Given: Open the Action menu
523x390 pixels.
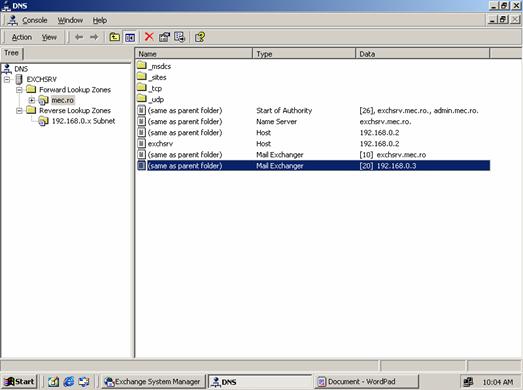Looking at the screenshot, I should (22, 37).
